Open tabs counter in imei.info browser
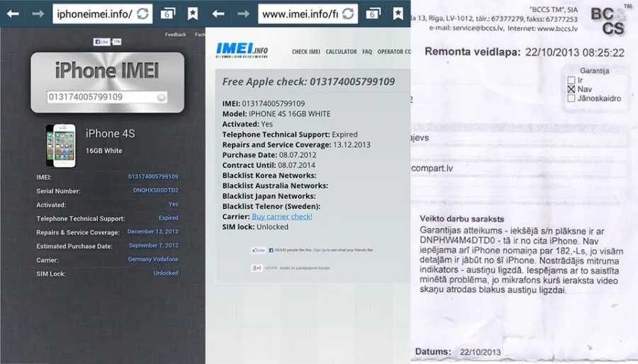 click(373, 14)
